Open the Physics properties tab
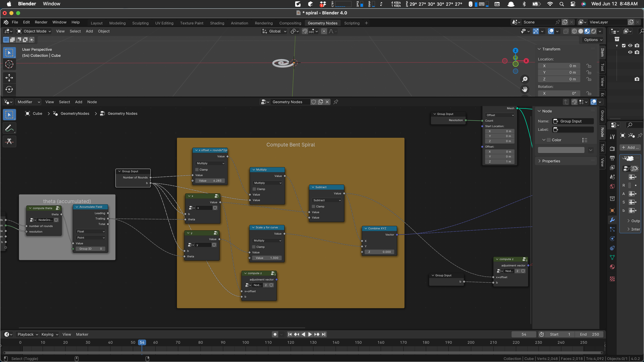This screenshot has width=644, height=362. click(612, 239)
